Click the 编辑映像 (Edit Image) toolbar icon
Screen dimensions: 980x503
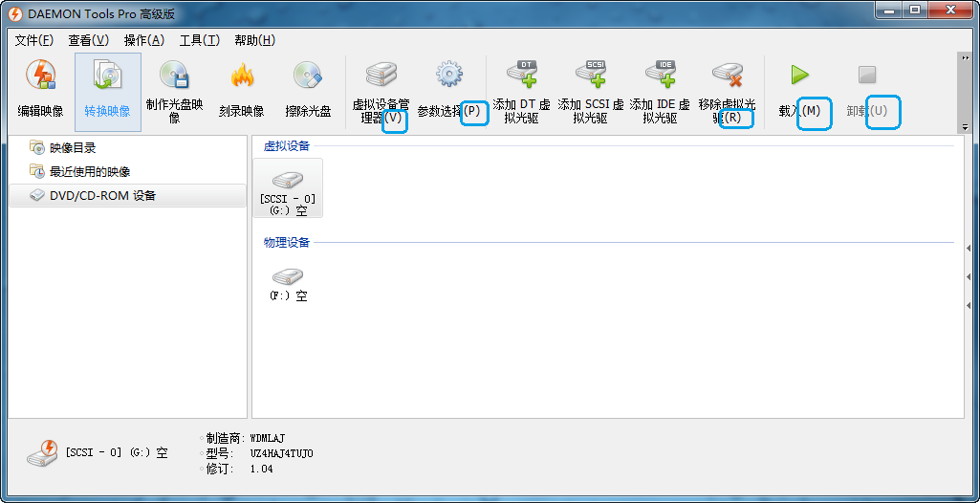point(40,77)
